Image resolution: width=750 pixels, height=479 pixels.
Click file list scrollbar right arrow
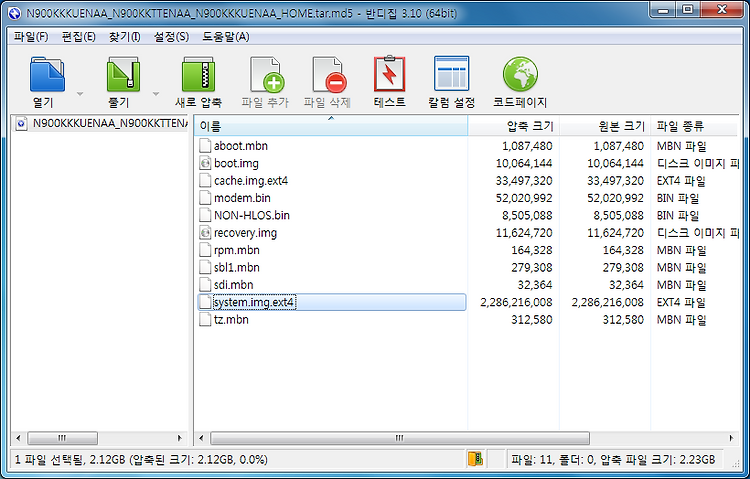[x=731, y=438]
